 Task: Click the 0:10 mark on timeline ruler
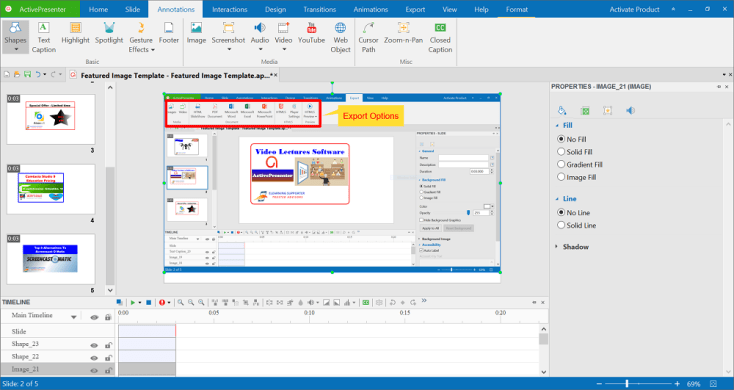coord(309,313)
